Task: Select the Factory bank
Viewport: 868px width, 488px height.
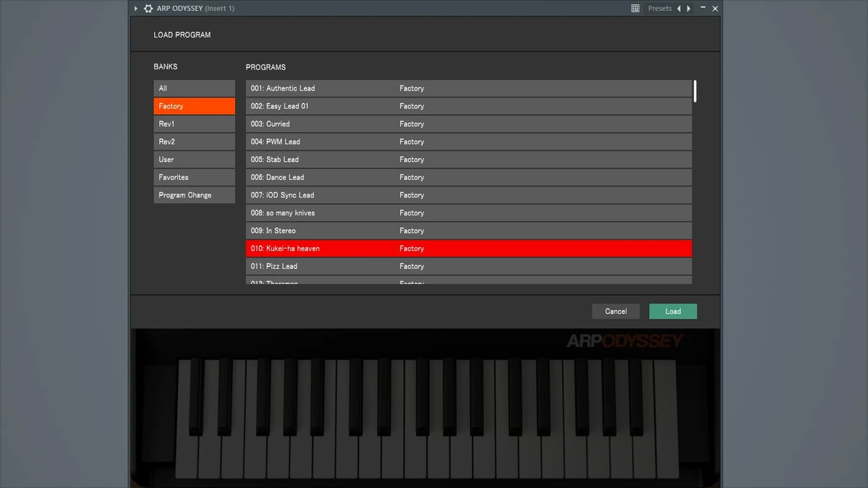Action: [x=195, y=106]
